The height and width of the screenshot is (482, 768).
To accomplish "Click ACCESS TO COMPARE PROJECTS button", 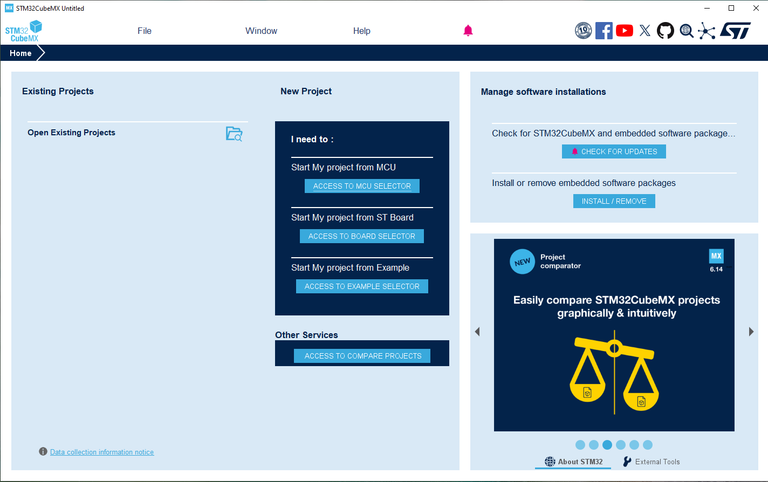I will [x=362, y=356].
